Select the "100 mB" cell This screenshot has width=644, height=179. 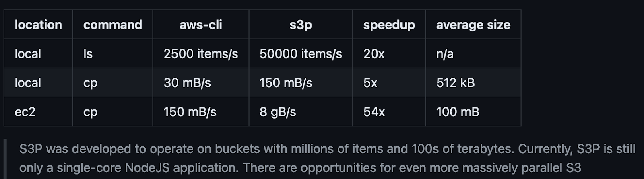pos(458,112)
